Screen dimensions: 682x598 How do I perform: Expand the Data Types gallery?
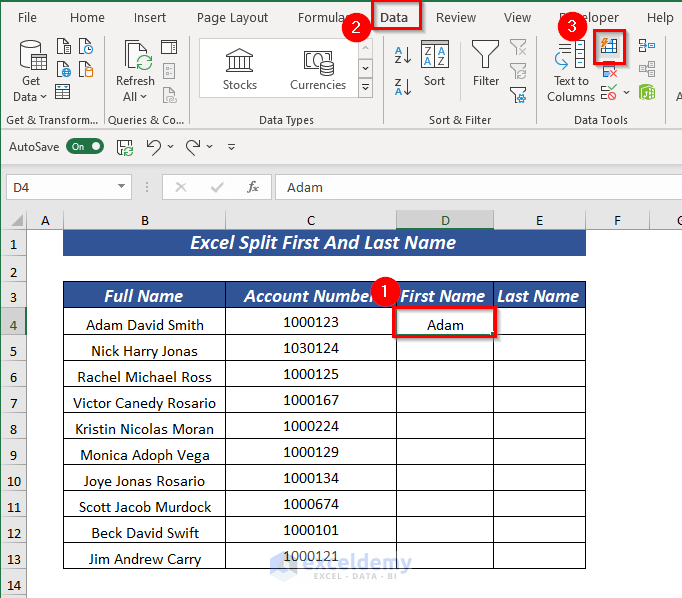click(x=365, y=88)
